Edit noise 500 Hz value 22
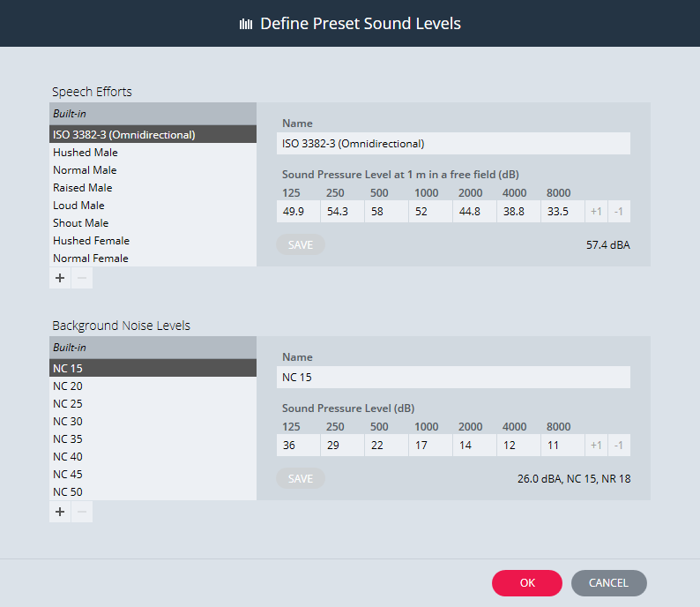Viewport: 700px width, 607px height. click(x=387, y=445)
